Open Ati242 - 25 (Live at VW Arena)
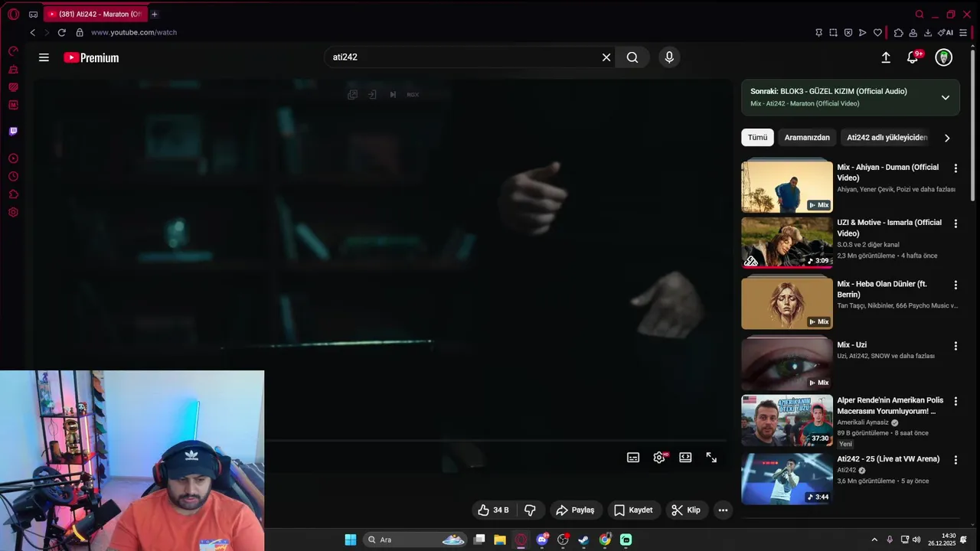 (x=888, y=459)
